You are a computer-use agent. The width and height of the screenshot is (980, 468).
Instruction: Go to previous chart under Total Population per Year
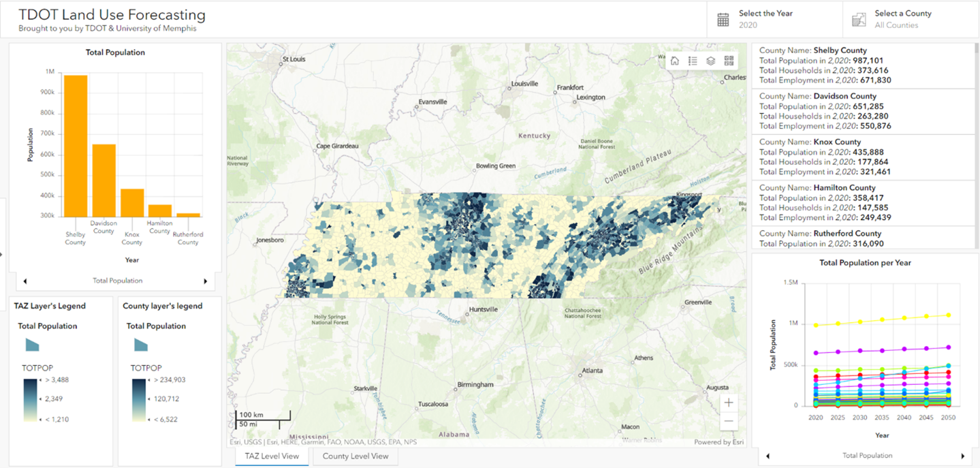(x=768, y=456)
